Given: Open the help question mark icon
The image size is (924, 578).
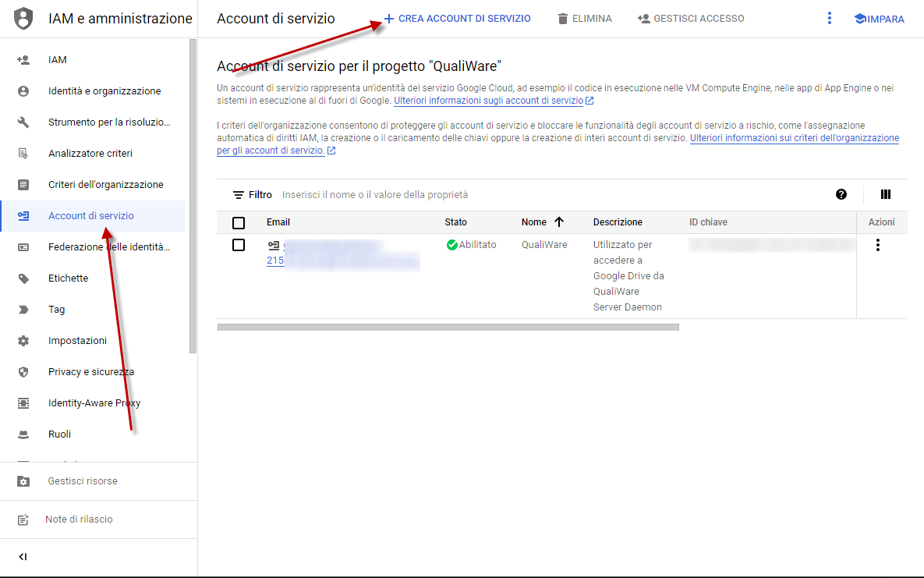Looking at the screenshot, I should (x=841, y=194).
